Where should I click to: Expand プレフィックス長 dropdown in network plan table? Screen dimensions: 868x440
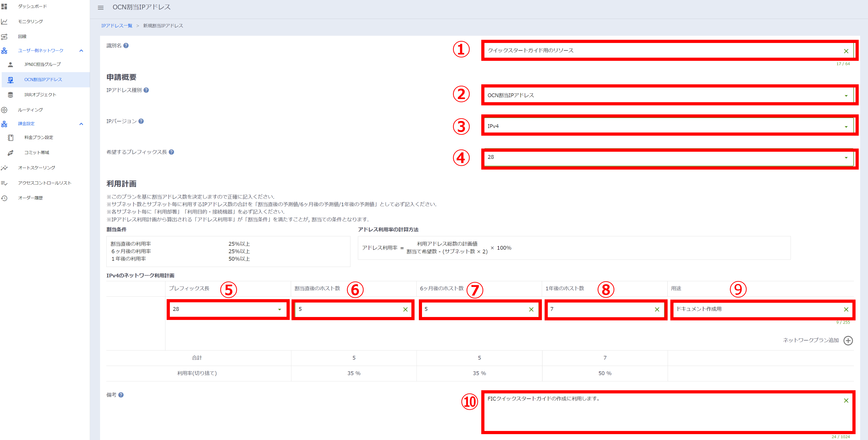pos(279,309)
